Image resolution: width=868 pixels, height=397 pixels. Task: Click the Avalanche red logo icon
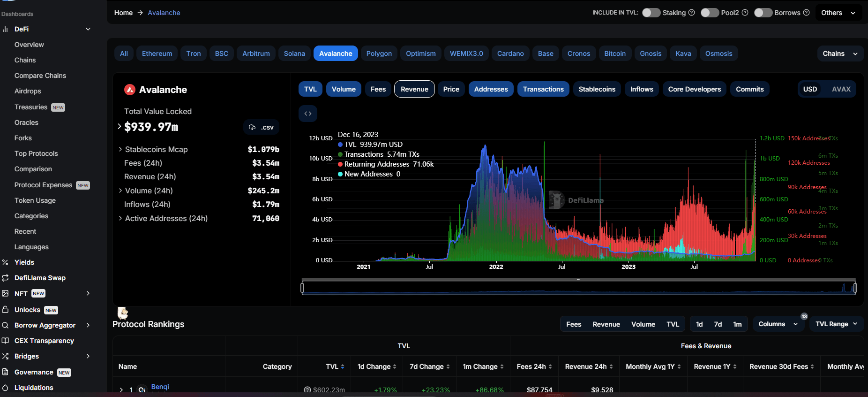coord(130,90)
